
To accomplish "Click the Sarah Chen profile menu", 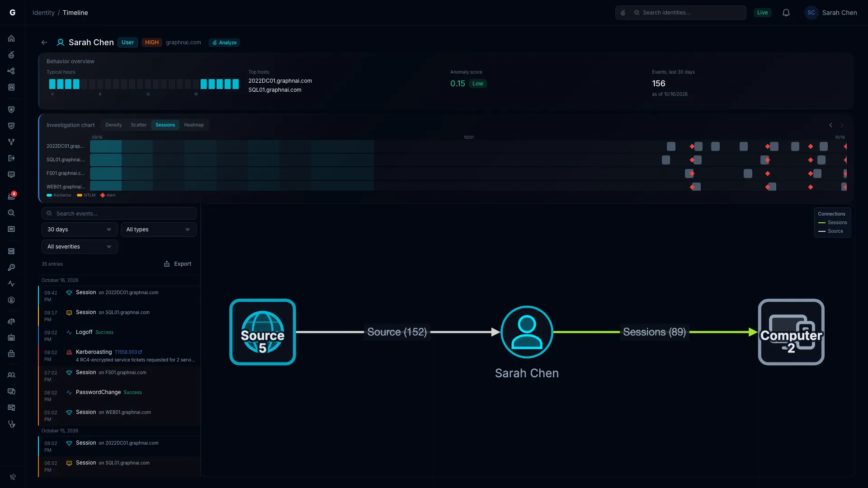I will 831,13.
